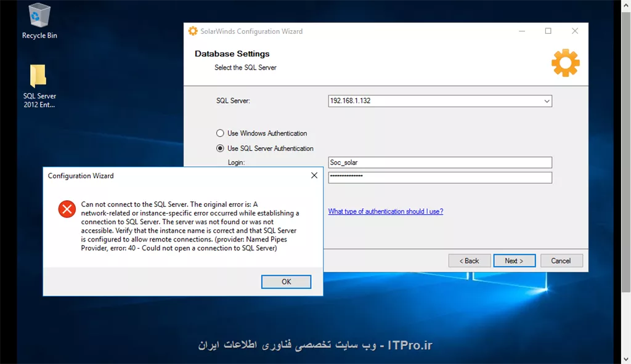
Task: Click the SolarWinds gear icon in title bar
Action: [x=193, y=31]
